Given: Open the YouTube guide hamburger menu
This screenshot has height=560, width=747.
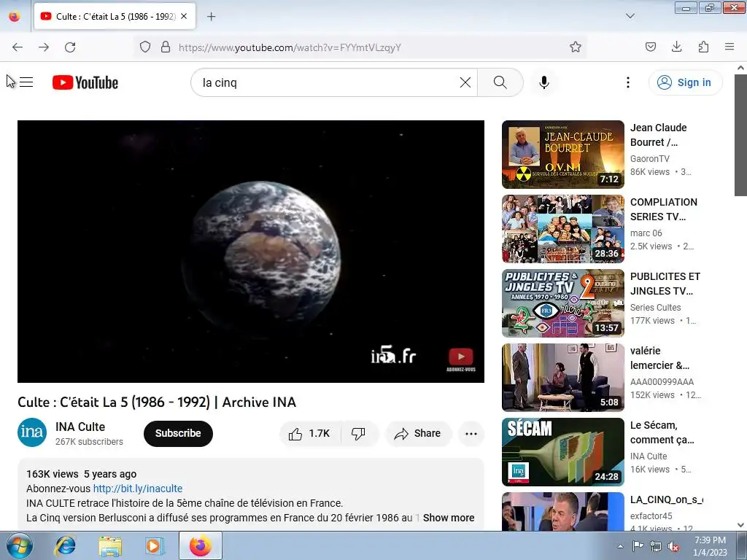Looking at the screenshot, I should point(26,82).
